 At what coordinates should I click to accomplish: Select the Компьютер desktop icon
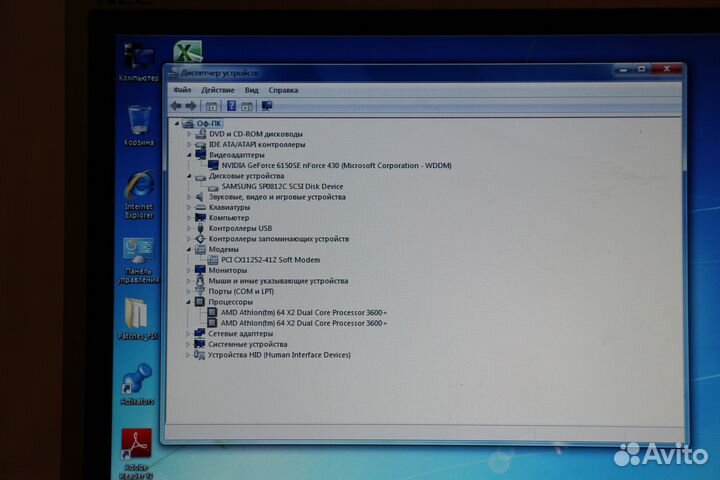point(139,61)
